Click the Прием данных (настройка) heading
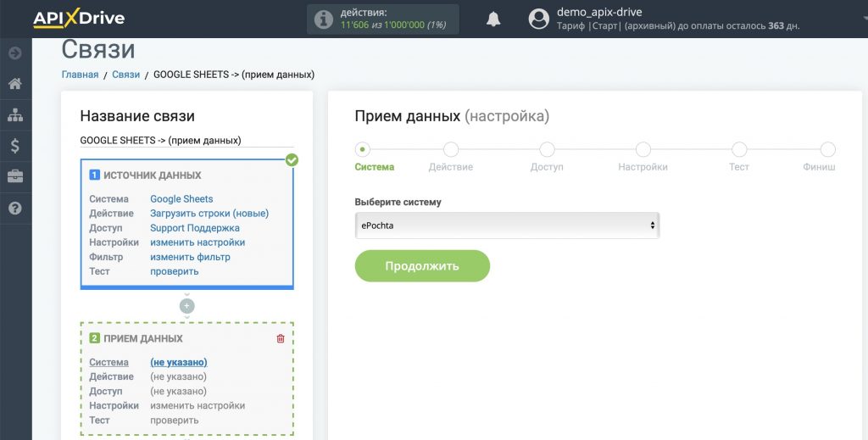 (452, 116)
